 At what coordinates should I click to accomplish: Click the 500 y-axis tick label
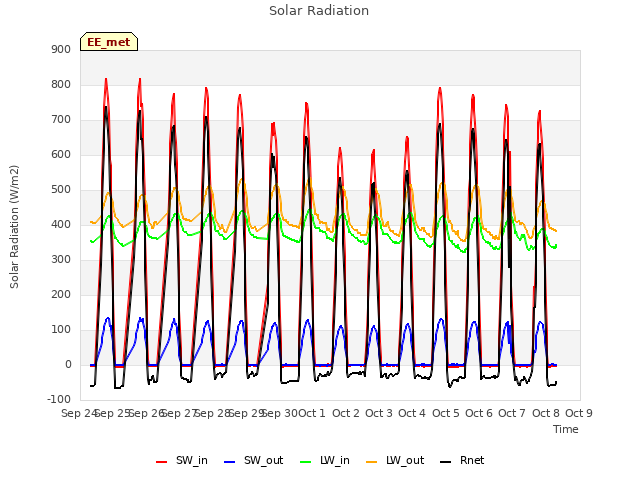(61, 190)
